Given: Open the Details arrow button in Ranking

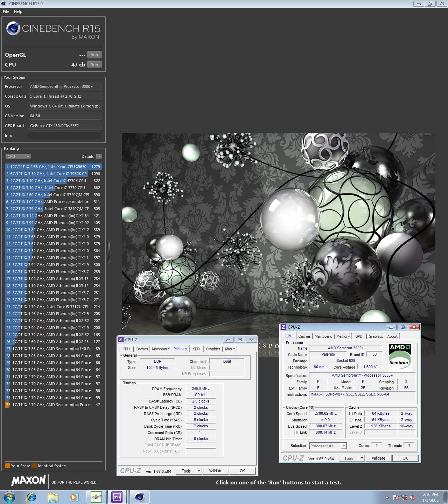Looking at the screenshot, I should pos(99,156).
